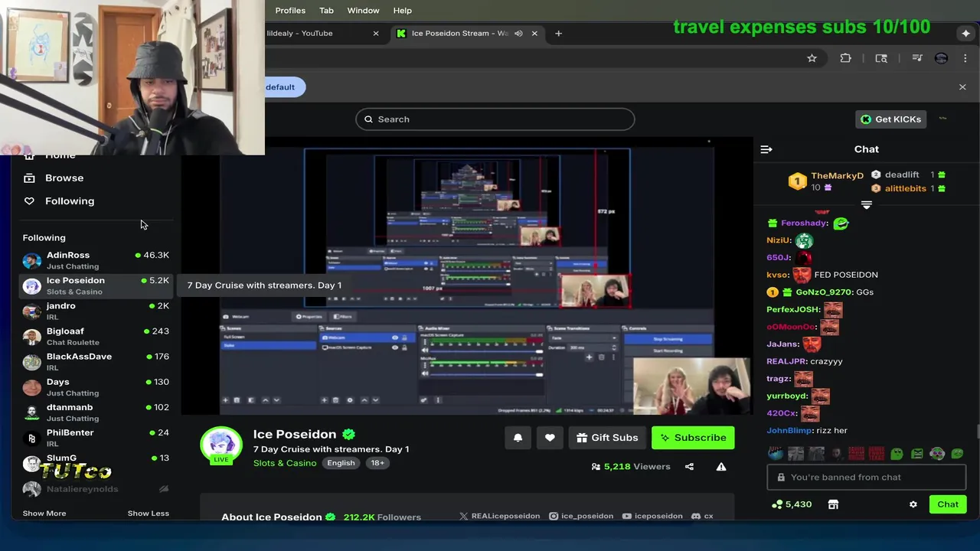Click the 5,430 channel points
The width and height of the screenshot is (980, 551).
pyautogui.click(x=792, y=504)
